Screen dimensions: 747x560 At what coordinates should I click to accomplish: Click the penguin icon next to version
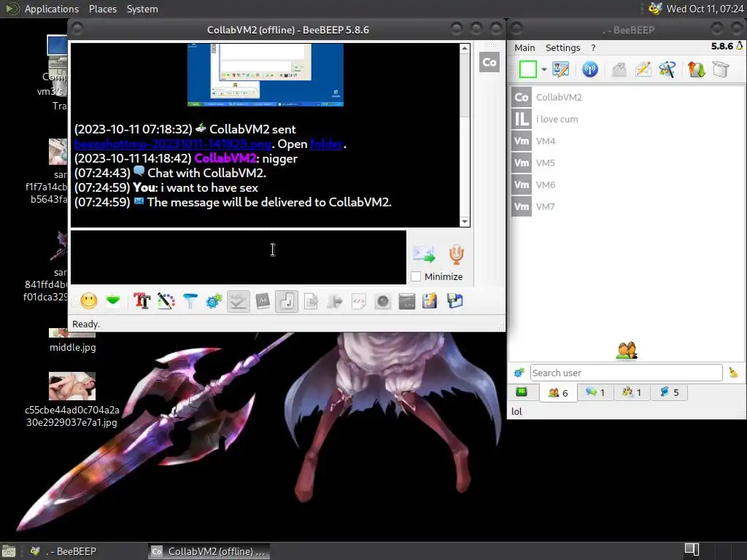point(740,46)
